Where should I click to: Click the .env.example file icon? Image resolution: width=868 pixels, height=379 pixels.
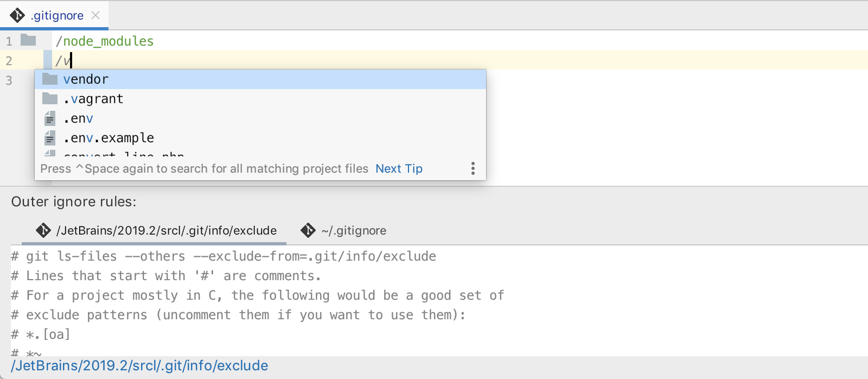[50, 138]
